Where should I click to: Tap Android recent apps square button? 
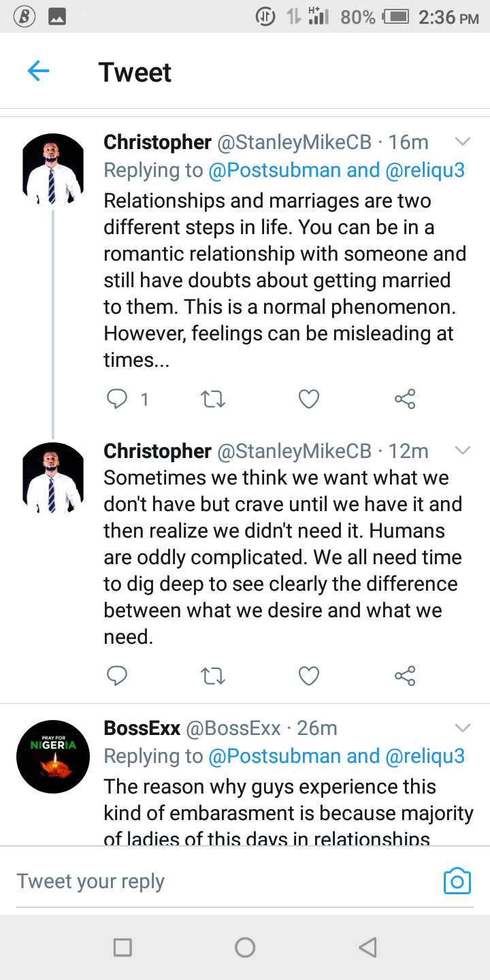click(122, 947)
